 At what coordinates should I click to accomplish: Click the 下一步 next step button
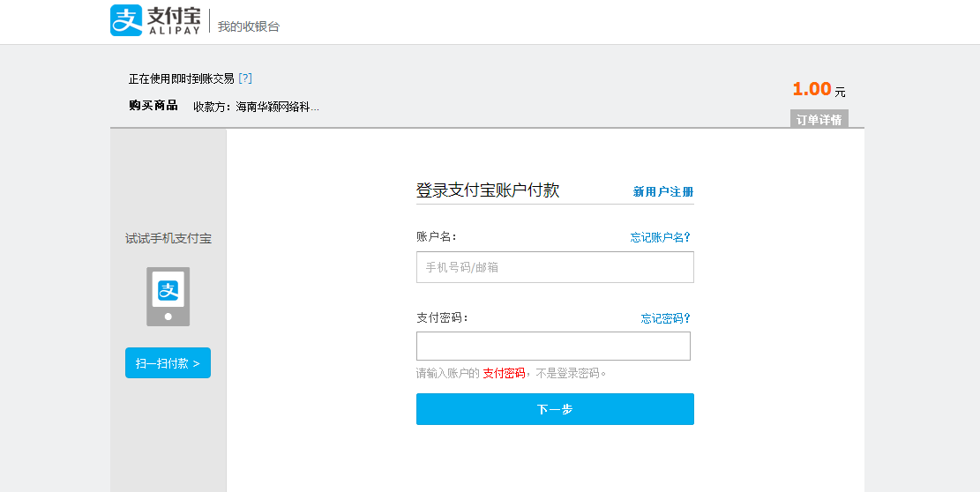(x=555, y=409)
